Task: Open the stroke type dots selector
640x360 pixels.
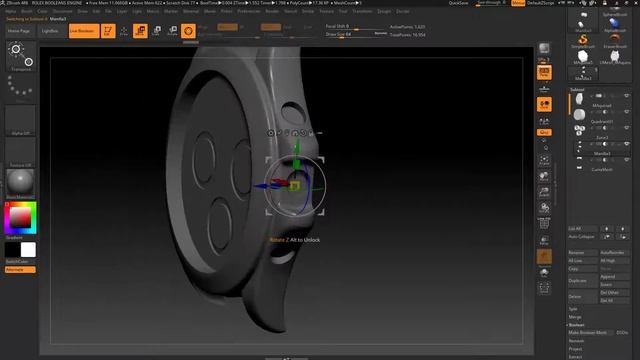Action: (20, 87)
